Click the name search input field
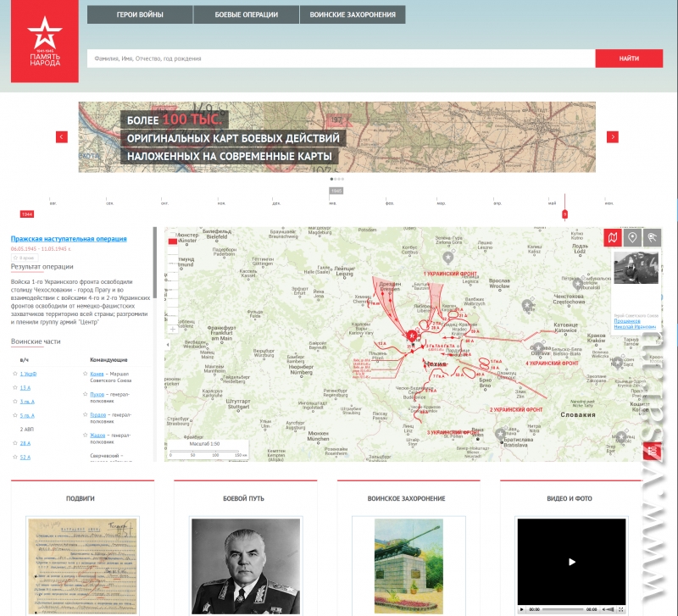Screen dimensions: 678x616 pyautogui.click(x=341, y=58)
